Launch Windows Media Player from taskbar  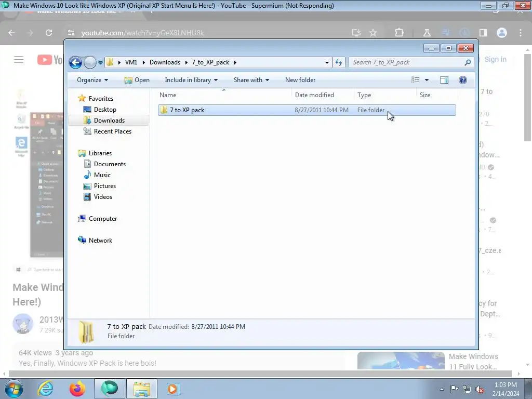click(172, 389)
